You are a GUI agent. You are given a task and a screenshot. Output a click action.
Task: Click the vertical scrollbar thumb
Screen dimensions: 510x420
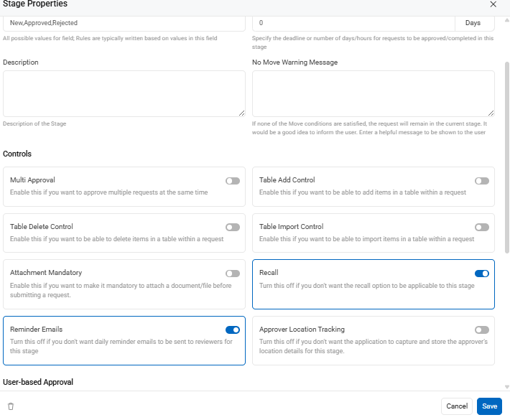pyautogui.click(x=506, y=157)
